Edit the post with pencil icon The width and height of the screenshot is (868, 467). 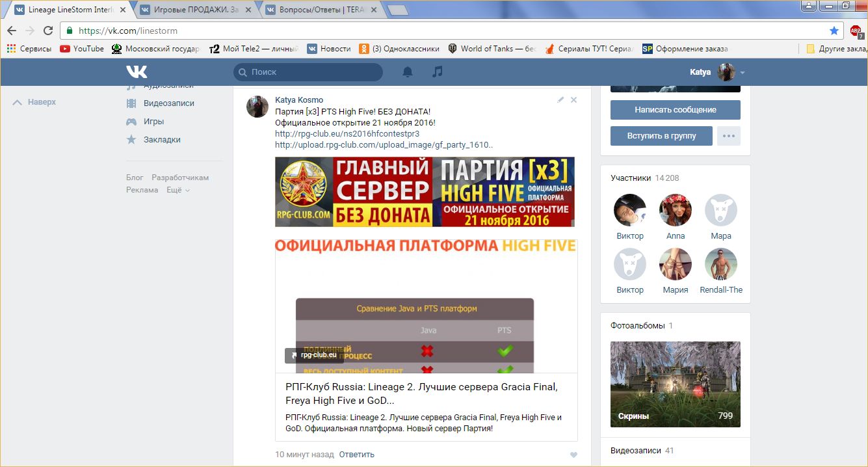(560, 100)
